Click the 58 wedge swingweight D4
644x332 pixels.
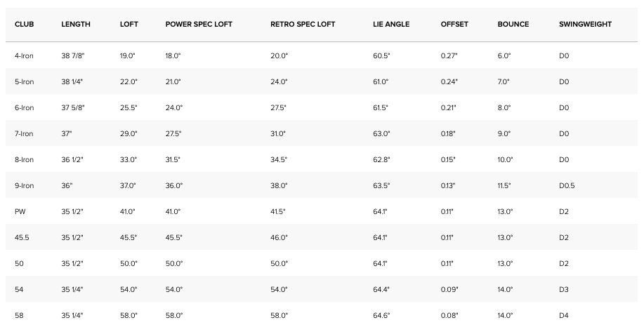pos(564,315)
